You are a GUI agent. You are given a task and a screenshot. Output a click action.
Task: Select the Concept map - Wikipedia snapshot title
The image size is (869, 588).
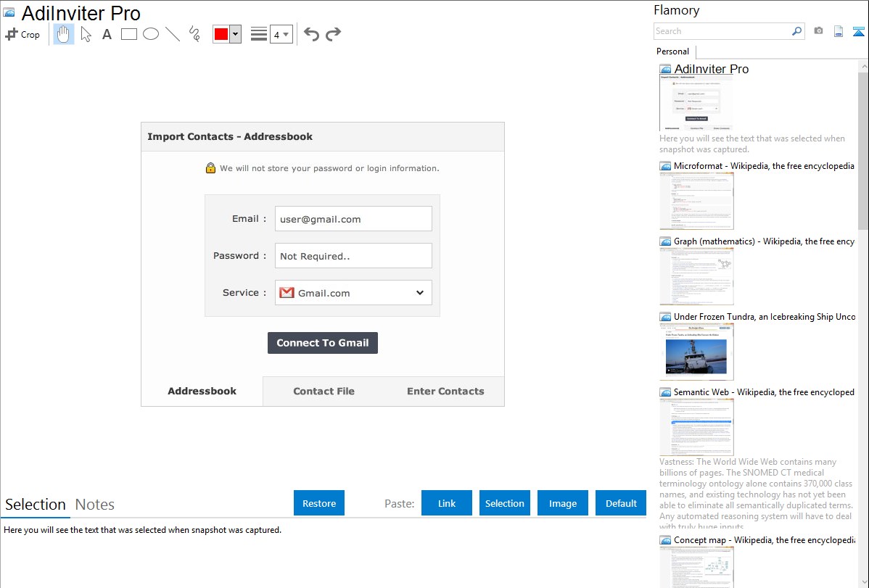765,539
